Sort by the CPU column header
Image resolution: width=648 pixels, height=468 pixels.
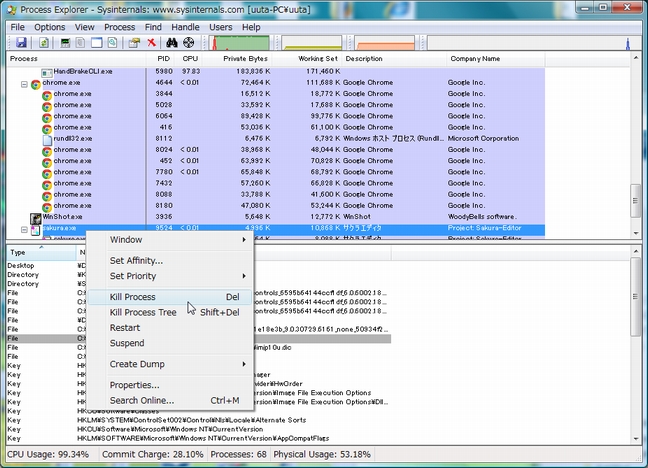click(x=189, y=59)
